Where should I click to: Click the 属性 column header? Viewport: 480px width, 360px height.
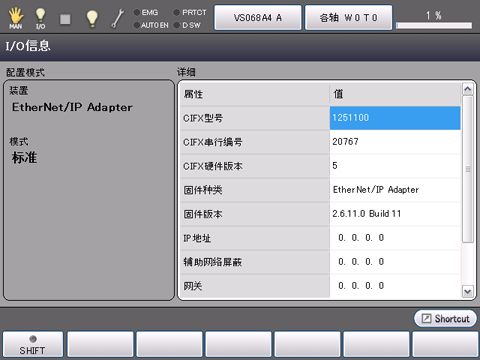point(255,94)
